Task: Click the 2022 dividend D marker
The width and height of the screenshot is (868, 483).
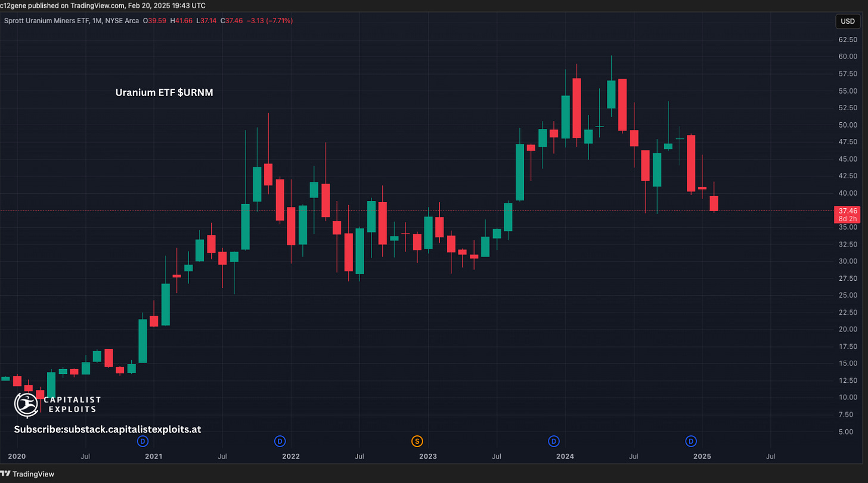Action: (280, 441)
